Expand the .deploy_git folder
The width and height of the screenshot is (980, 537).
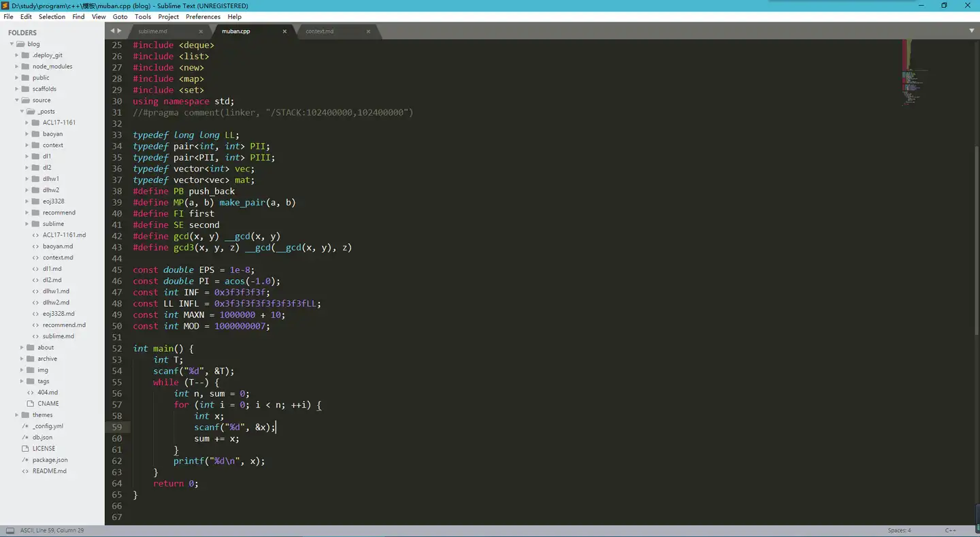tap(17, 55)
